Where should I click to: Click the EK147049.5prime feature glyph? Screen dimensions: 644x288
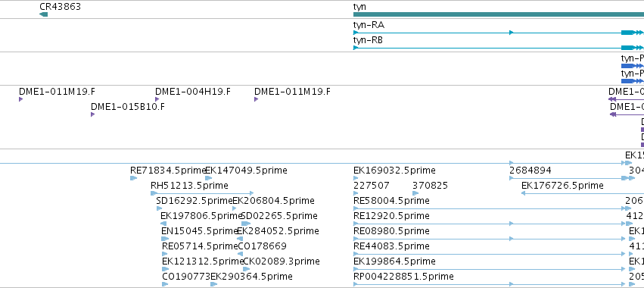coord(208,178)
